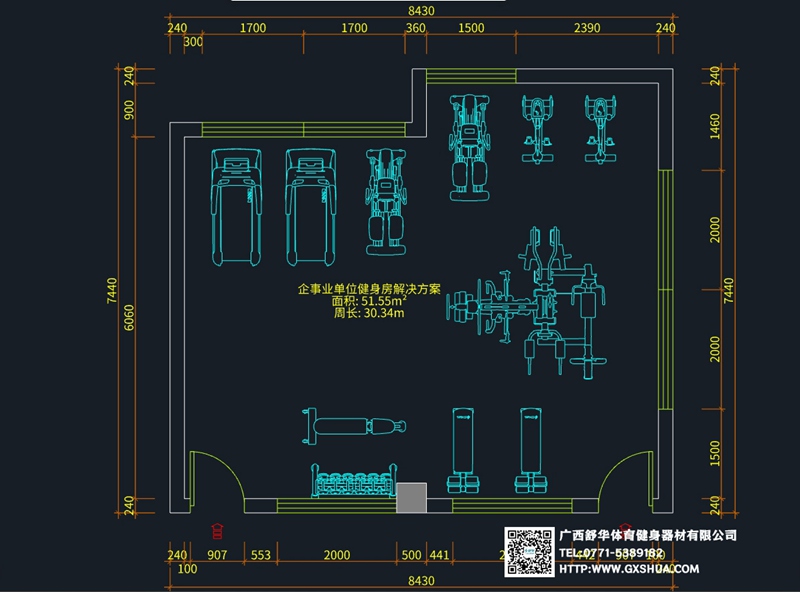Image resolution: width=800 pixels, height=592 pixels.
Task: Click the multi-station gym equipment block
Action: coord(530,301)
